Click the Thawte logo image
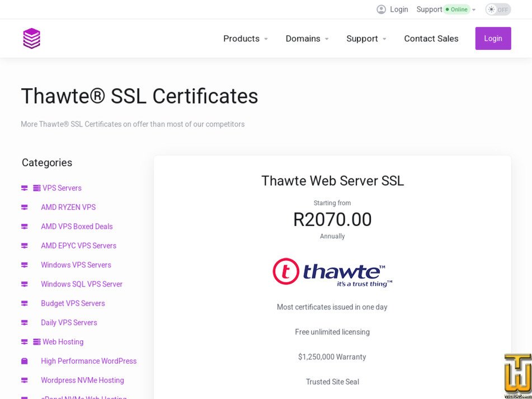 pos(332,273)
